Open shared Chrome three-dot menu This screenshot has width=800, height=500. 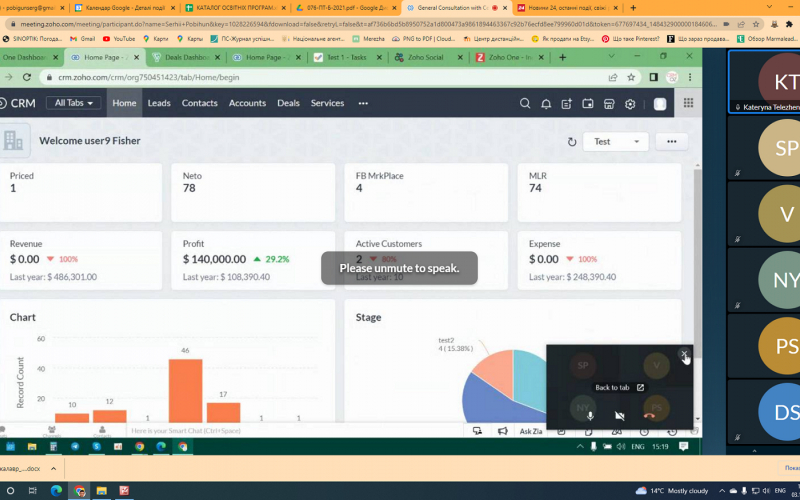click(690, 77)
